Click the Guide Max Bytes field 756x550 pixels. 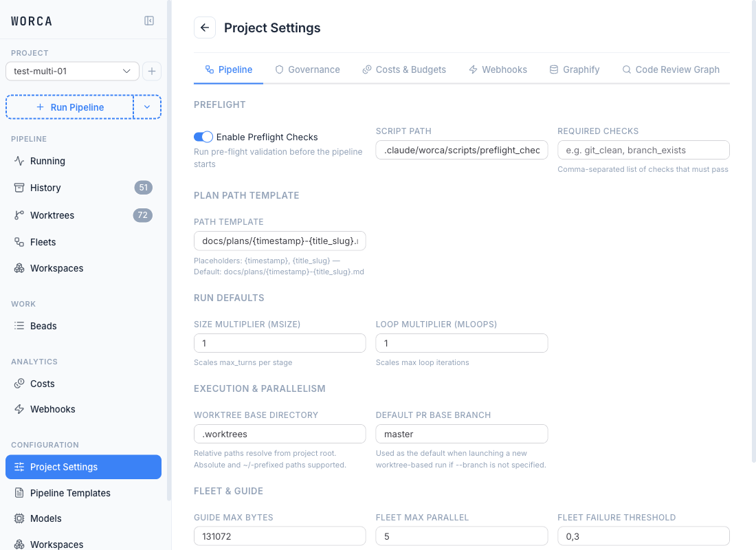[x=280, y=536]
